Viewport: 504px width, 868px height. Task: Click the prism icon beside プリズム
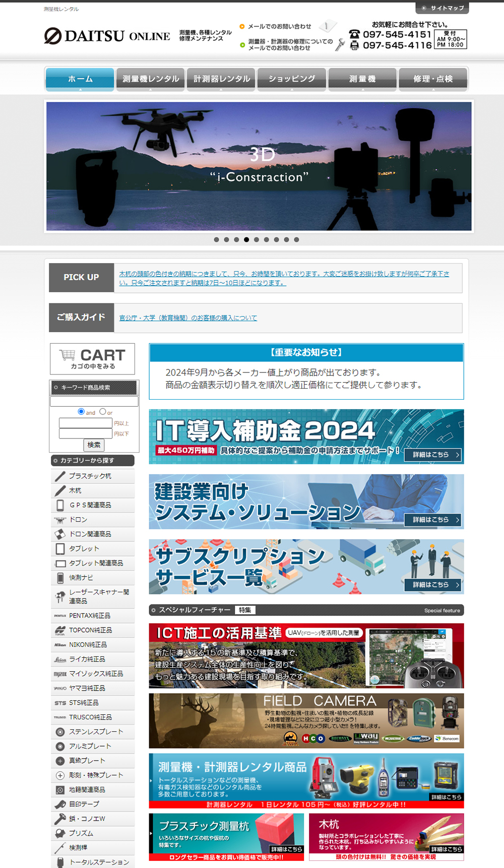tap(60, 833)
